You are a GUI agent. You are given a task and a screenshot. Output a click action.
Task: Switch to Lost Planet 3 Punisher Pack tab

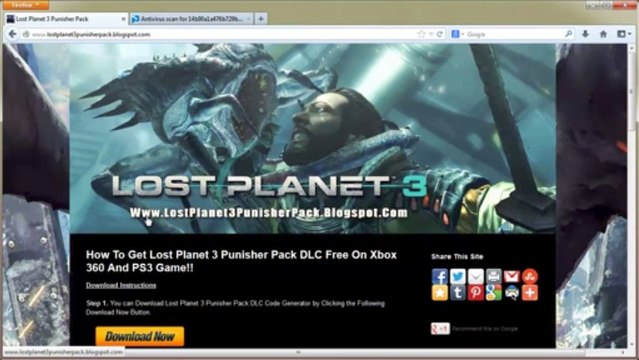(66, 19)
